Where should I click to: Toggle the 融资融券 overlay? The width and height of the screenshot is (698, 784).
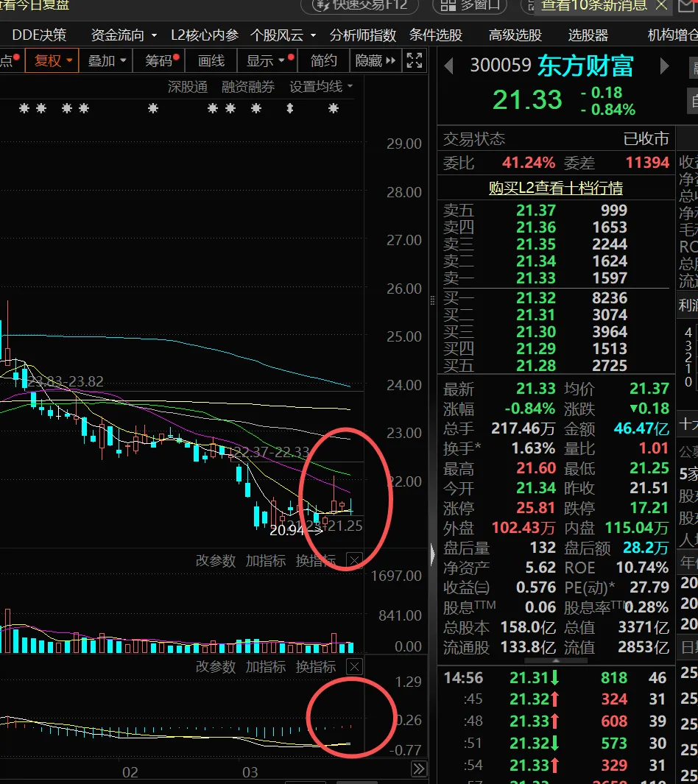click(248, 87)
